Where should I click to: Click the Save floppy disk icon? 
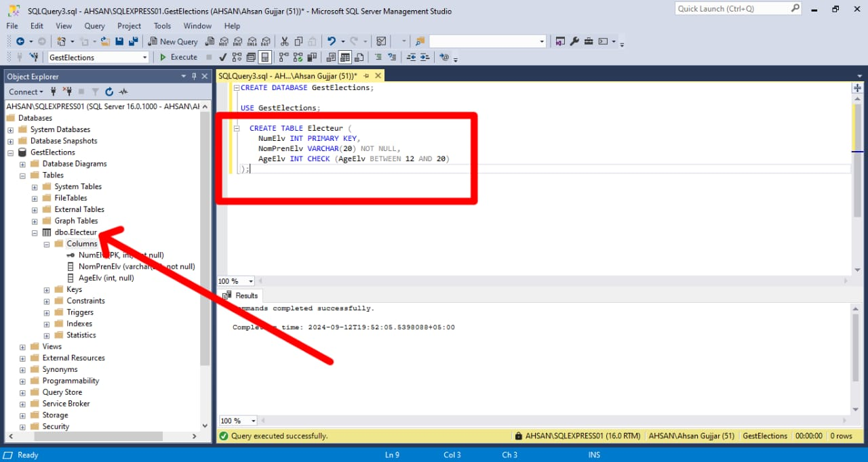click(119, 41)
